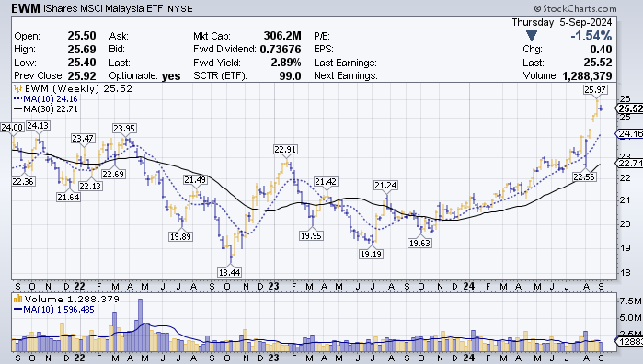Click the 25.97 high price label
The width and height of the screenshot is (643, 364).
tap(595, 90)
